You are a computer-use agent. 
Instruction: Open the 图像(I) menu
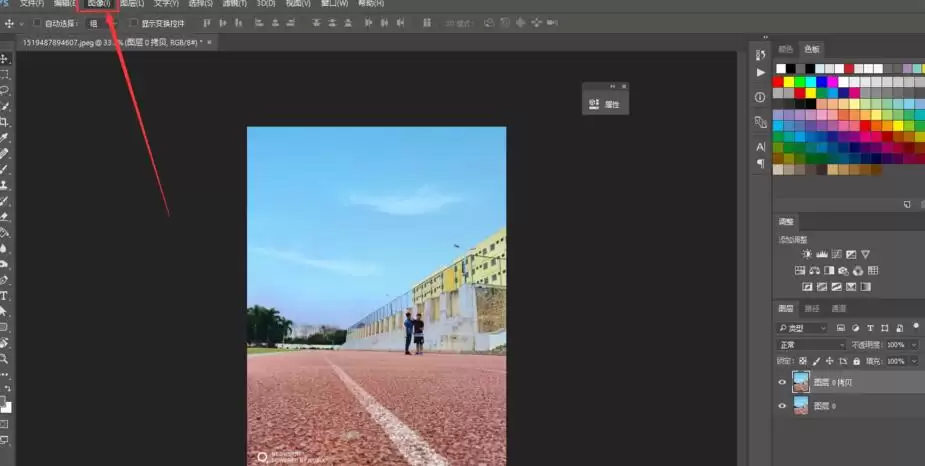point(99,4)
